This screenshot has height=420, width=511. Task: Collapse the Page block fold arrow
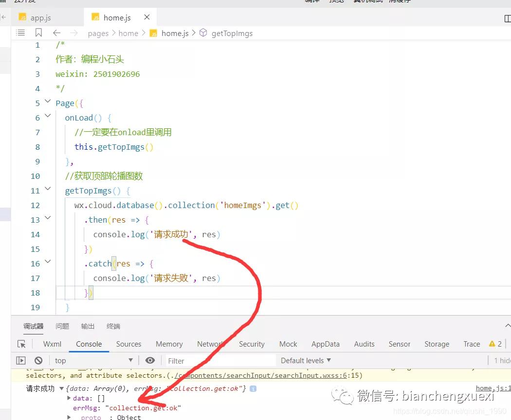tap(48, 102)
